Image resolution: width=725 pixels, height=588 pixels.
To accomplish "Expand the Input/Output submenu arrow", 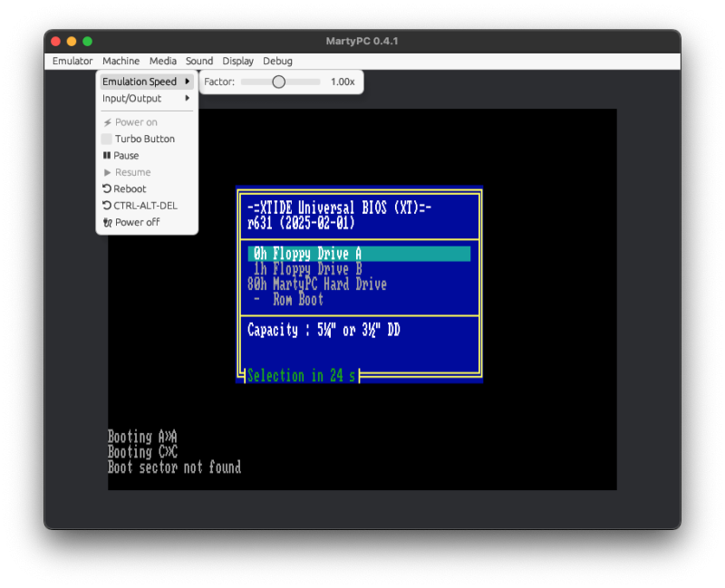I will click(x=188, y=98).
